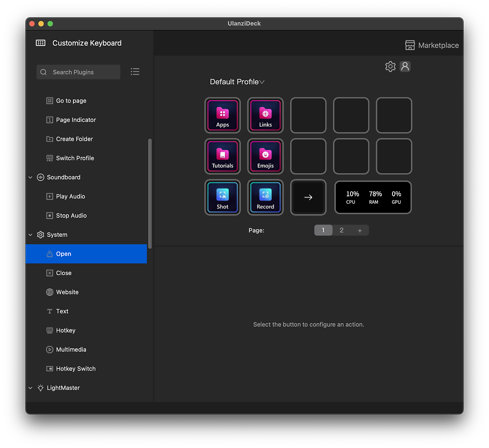
Task: Select the Tutorials folder key
Action: click(x=222, y=156)
